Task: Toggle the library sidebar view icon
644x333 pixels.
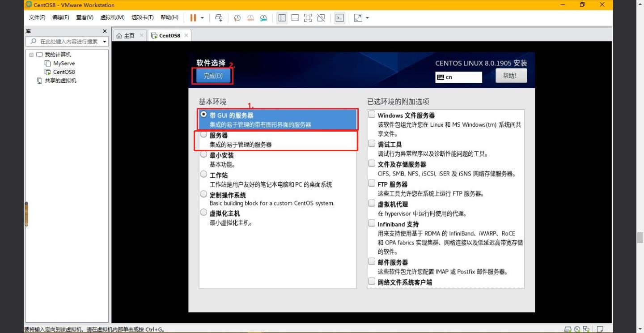Action: 282,18
